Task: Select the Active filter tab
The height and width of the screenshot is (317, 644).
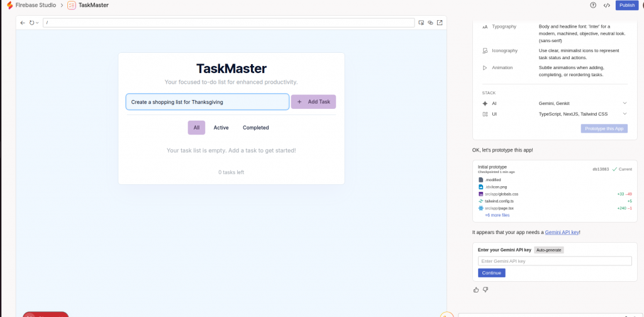Action: click(221, 128)
